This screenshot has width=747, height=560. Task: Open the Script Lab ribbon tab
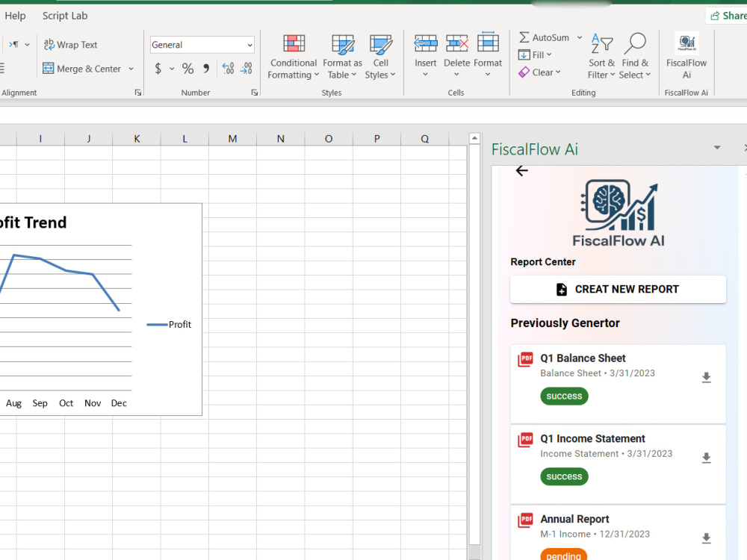click(x=65, y=16)
